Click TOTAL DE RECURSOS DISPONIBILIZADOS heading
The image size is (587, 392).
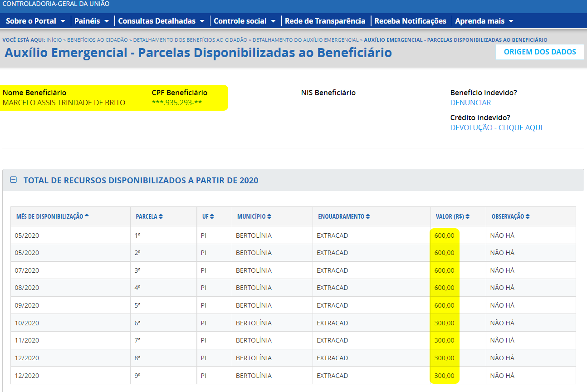(x=141, y=180)
